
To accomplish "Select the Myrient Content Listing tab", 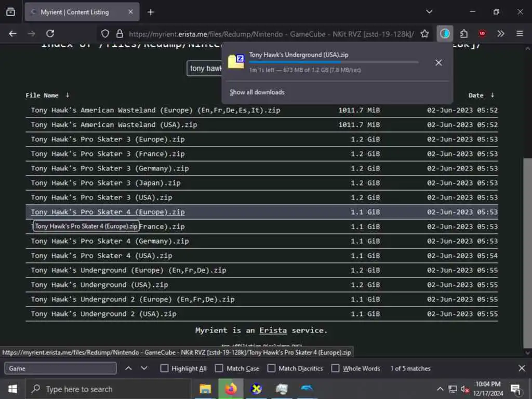I will point(82,12).
